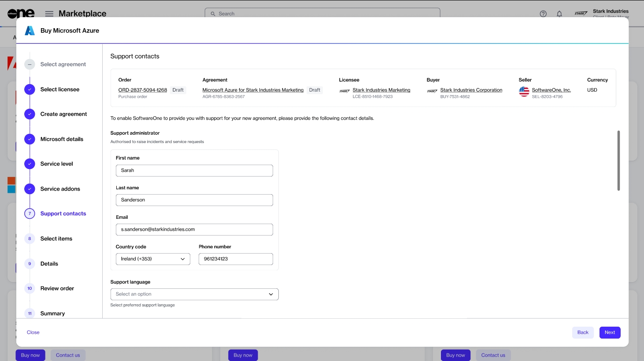The height and width of the screenshot is (361, 644).
Task: Click the step 8 circle icon
Action: tap(30, 239)
